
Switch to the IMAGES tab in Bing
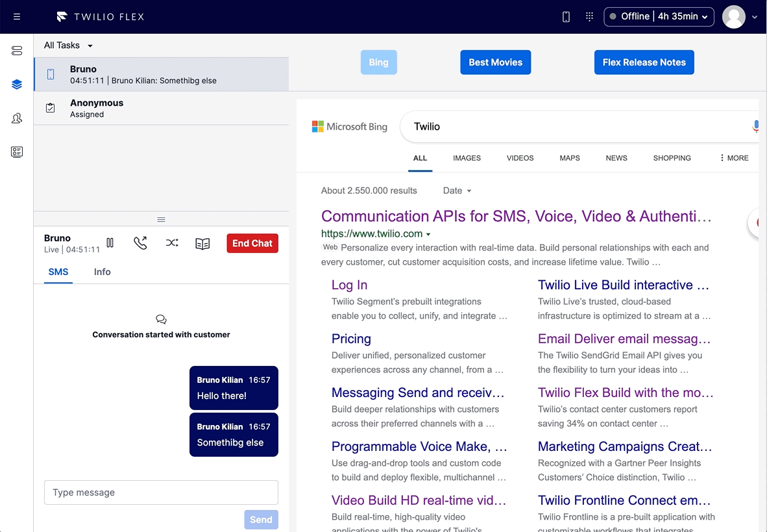467,158
